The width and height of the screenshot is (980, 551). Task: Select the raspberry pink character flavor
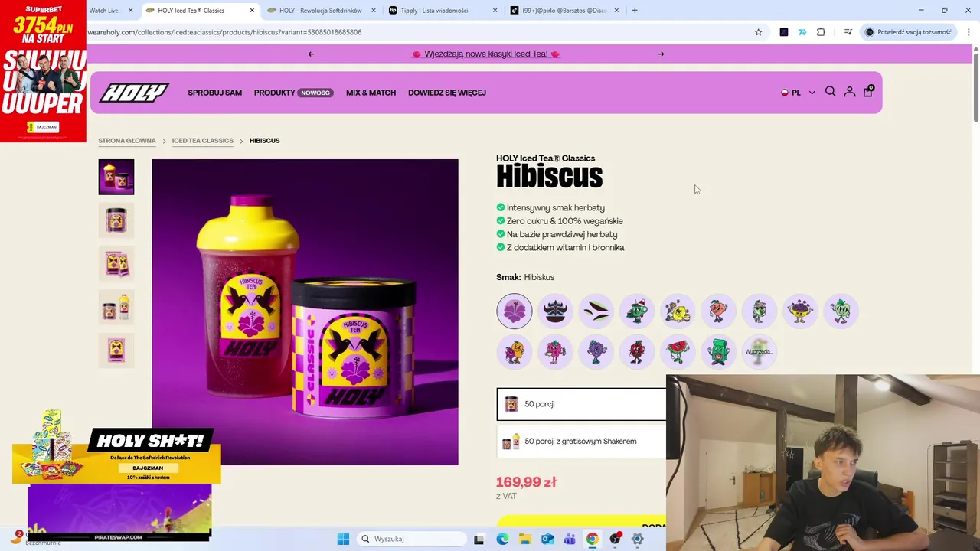[555, 352]
